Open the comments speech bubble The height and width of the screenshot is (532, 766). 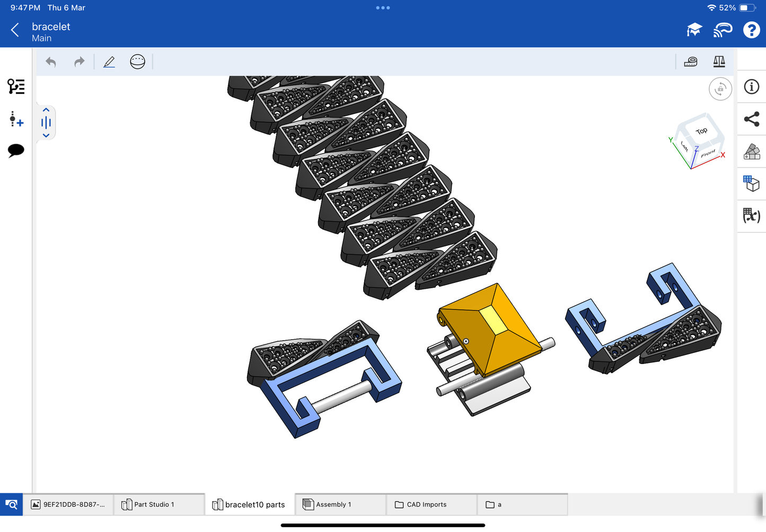(16, 150)
